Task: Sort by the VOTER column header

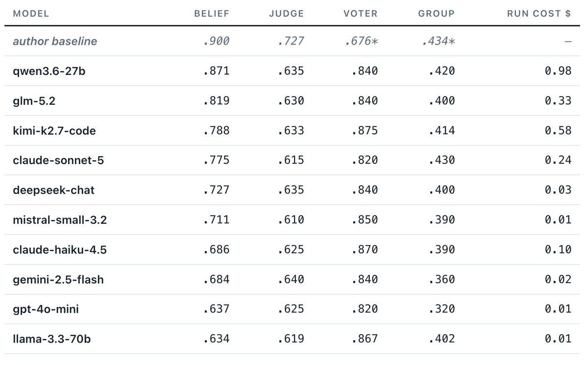Action: (361, 14)
